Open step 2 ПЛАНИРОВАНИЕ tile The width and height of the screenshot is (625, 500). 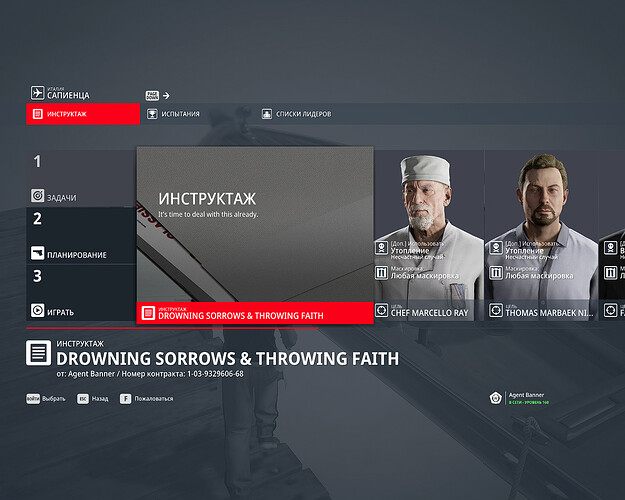[81, 236]
